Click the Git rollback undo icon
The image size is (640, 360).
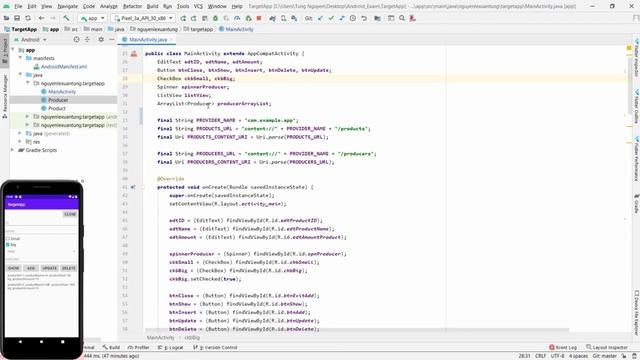[364, 18]
